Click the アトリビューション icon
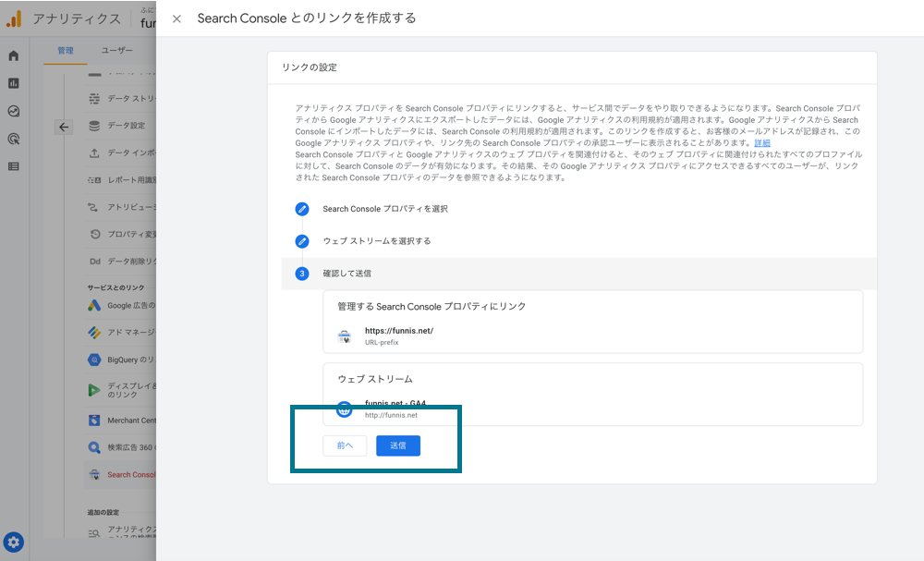The width and height of the screenshot is (924, 561). (x=93, y=207)
